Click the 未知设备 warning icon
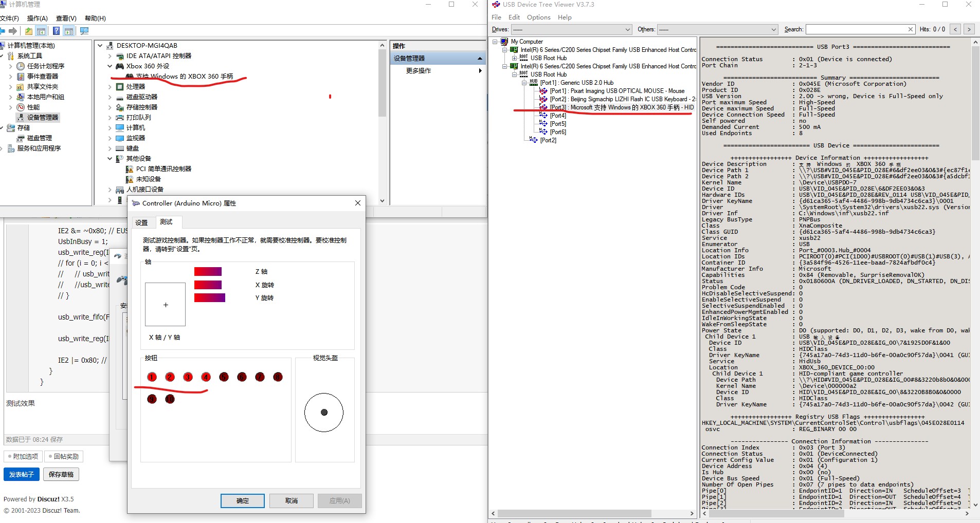Screen dimensions: 980x523 (130, 179)
